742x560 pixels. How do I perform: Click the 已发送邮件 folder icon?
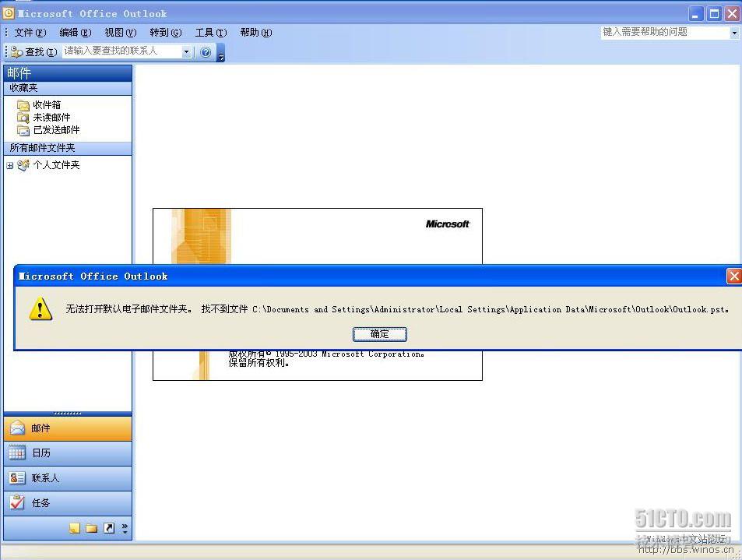23,130
